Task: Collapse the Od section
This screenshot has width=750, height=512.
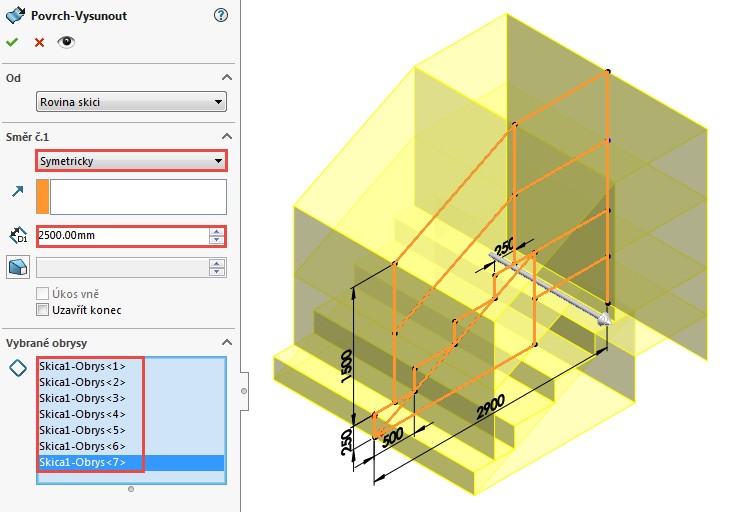Action: click(227, 78)
